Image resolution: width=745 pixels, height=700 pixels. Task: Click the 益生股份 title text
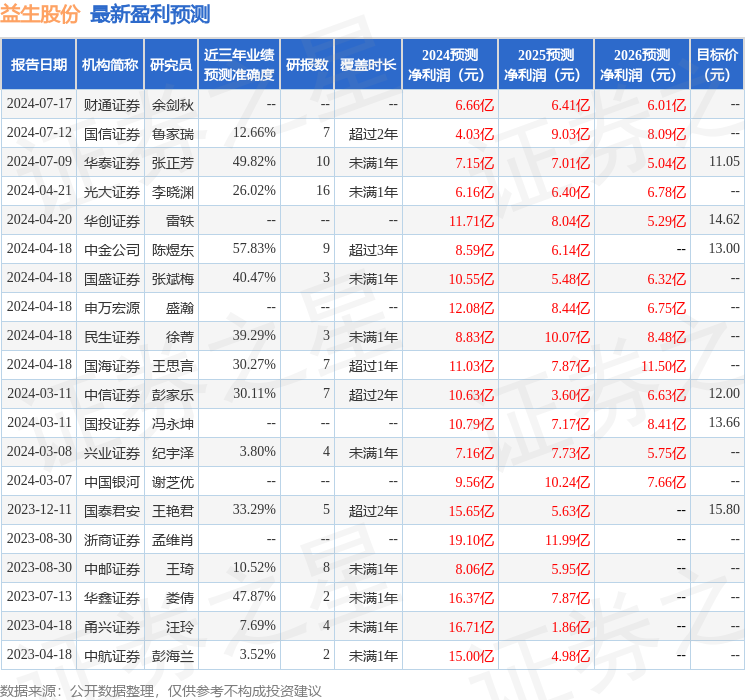coord(40,14)
